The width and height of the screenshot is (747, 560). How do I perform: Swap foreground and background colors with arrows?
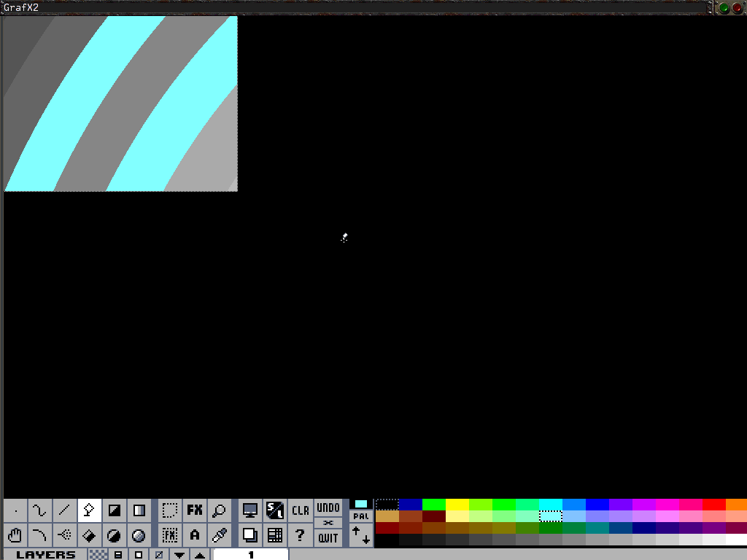point(360,537)
